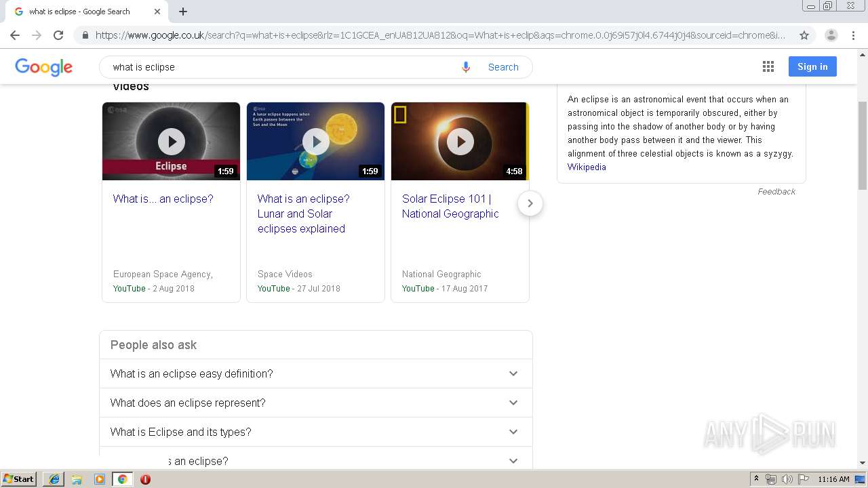Open 'Lunar and Solar eclipses explained' link
The image size is (868, 488).
point(303,213)
